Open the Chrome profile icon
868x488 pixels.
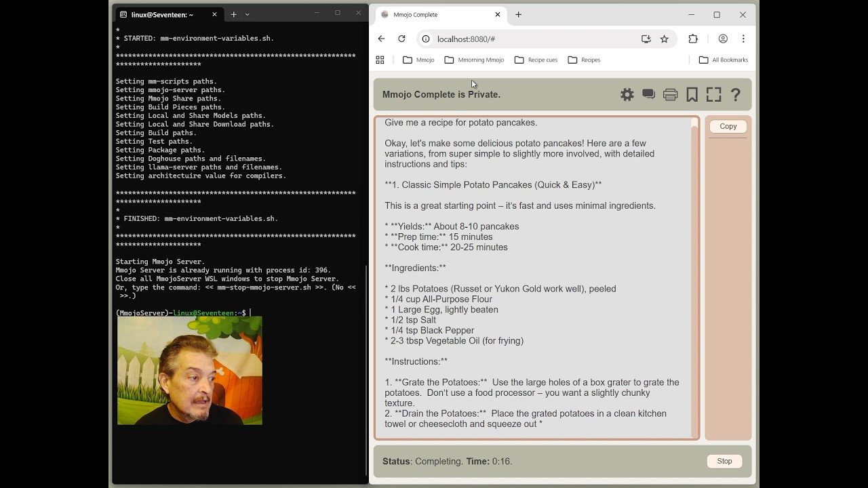(723, 39)
